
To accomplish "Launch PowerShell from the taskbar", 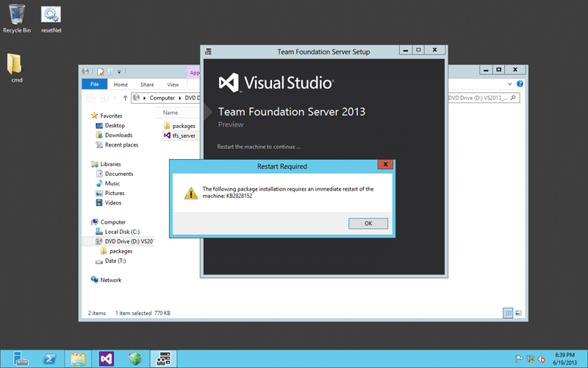I will 49,358.
